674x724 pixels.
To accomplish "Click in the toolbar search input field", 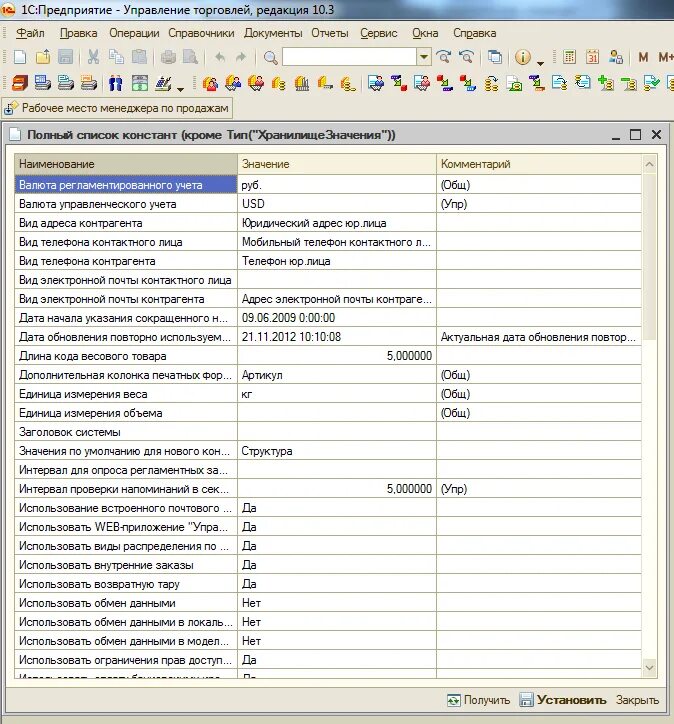I will pyautogui.click(x=349, y=57).
